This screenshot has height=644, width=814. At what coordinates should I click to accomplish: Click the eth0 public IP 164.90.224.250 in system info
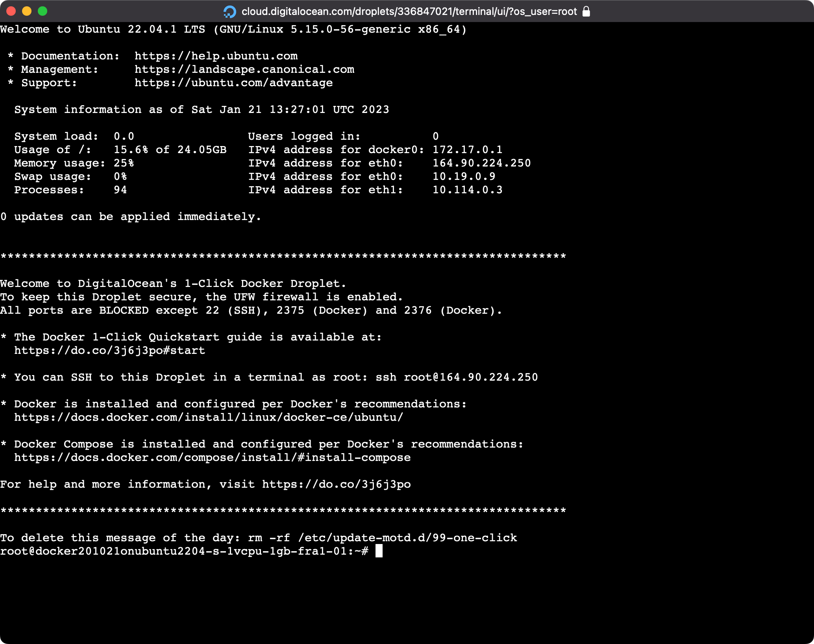[481, 163]
